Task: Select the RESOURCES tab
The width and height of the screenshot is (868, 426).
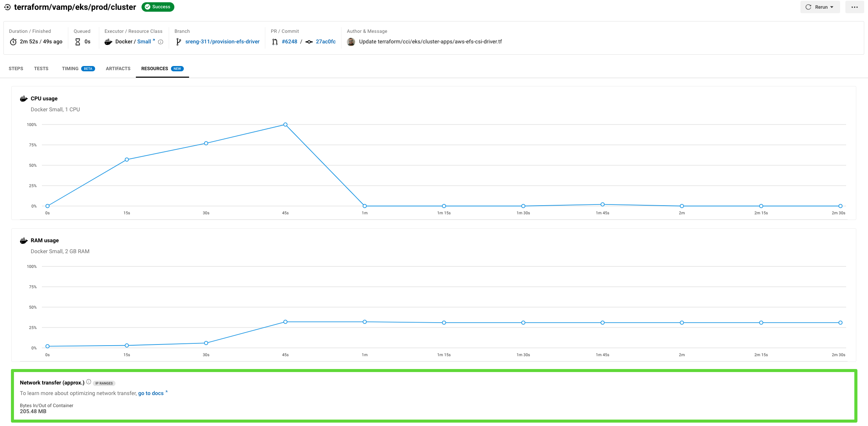Action: [x=155, y=68]
